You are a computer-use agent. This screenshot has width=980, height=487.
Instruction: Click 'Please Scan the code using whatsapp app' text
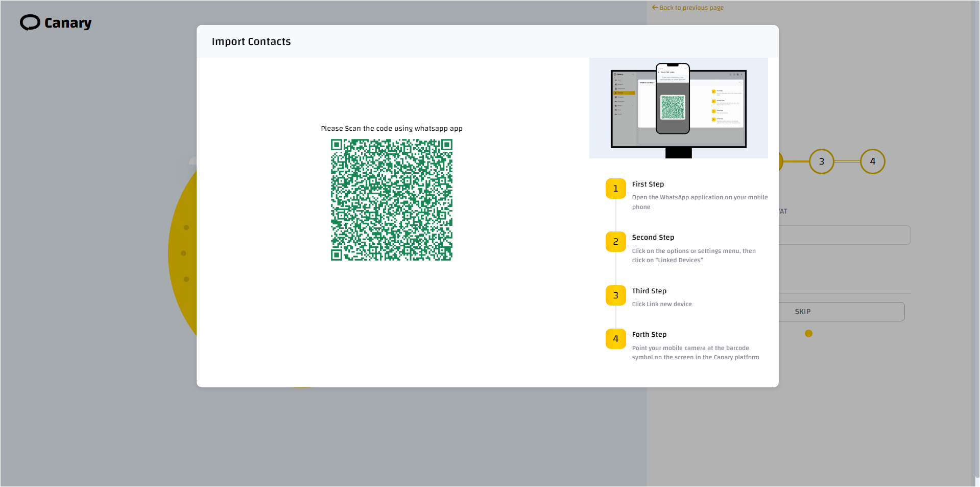tap(392, 128)
